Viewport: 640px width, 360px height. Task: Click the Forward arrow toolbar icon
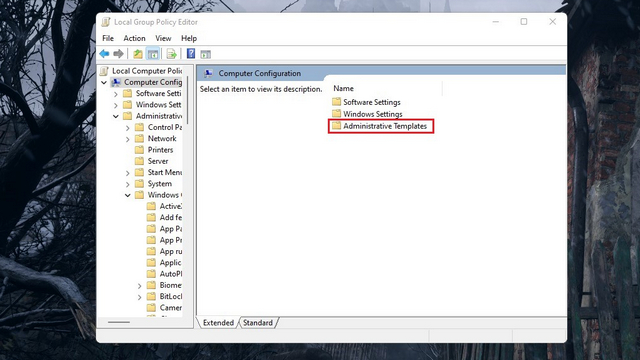118,53
